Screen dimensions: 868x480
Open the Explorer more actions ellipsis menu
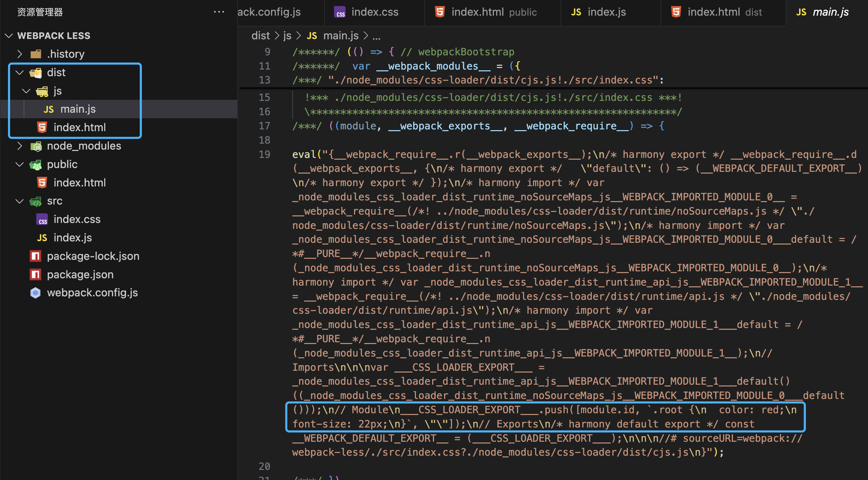pos(220,11)
